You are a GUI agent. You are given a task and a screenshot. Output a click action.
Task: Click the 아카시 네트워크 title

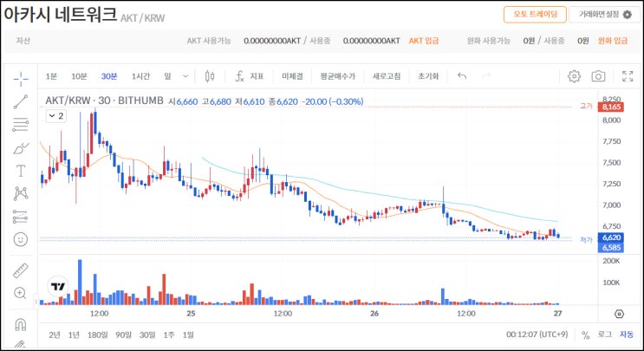tap(60, 15)
